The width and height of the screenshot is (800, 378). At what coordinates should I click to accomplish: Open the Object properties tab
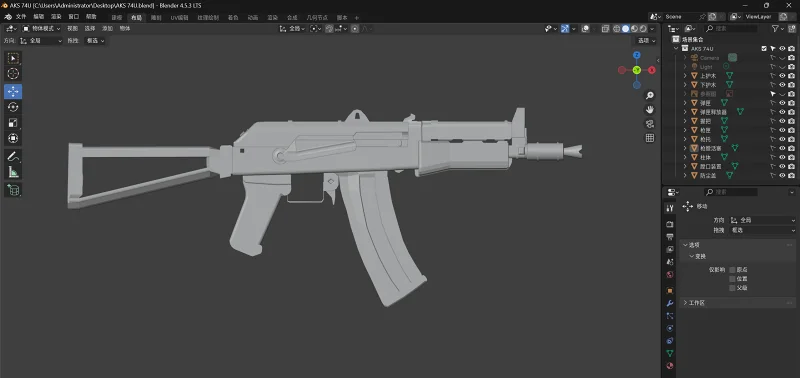click(670, 291)
